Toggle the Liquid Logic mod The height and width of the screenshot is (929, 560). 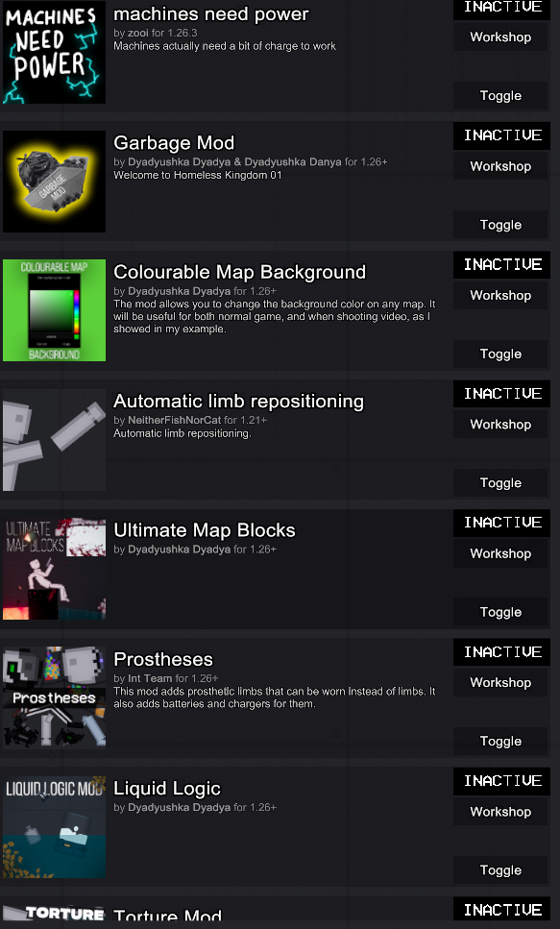point(499,869)
